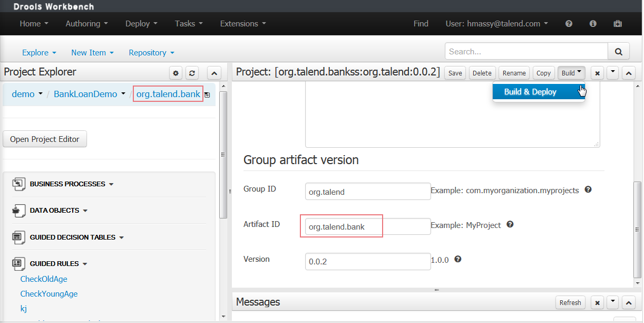Click the Open Project Editor button
Screen dimensions: 644x323
[x=45, y=139]
